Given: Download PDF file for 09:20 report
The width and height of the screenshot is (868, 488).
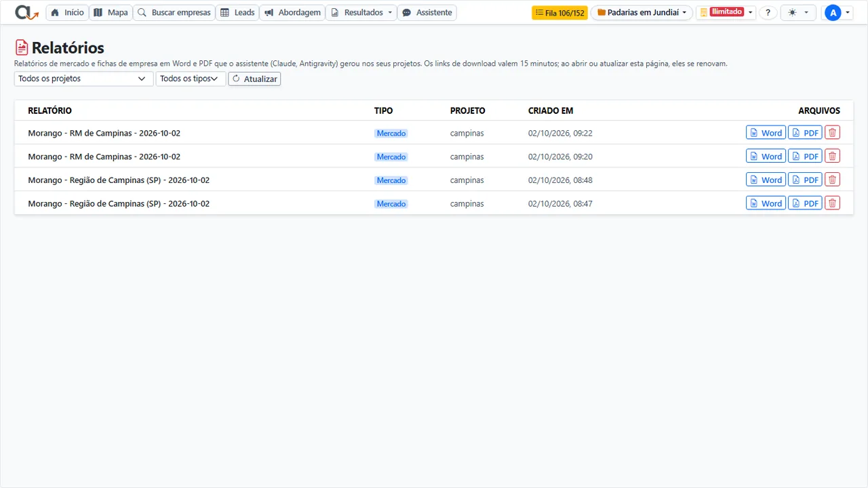Looking at the screenshot, I should (x=805, y=156).
